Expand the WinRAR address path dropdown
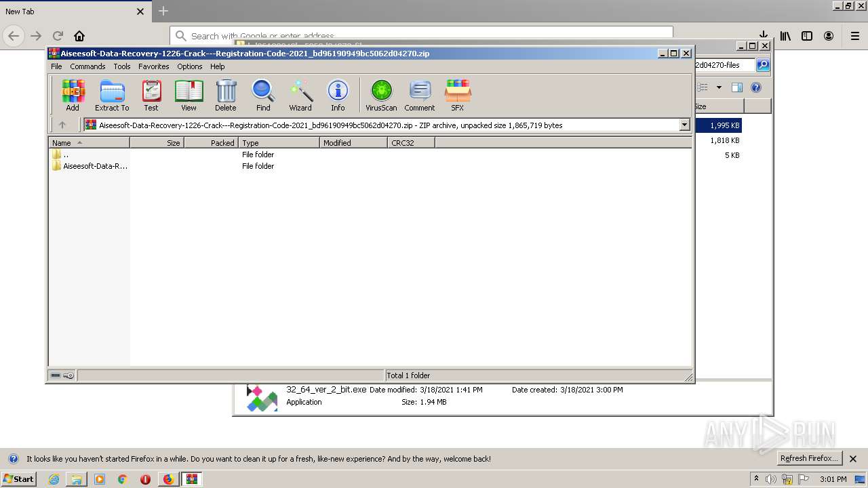Viewport: 868px width, 488px height. point(684,125)
